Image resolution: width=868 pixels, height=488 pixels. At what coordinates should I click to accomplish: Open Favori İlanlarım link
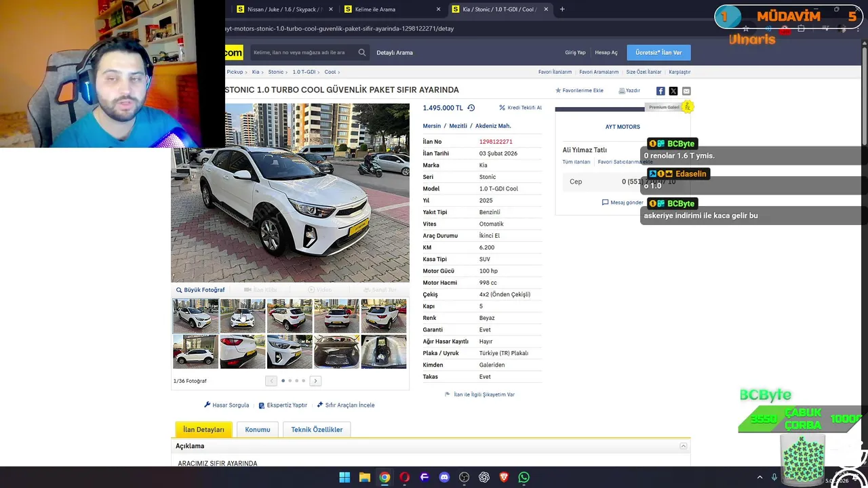coord(555,72)
